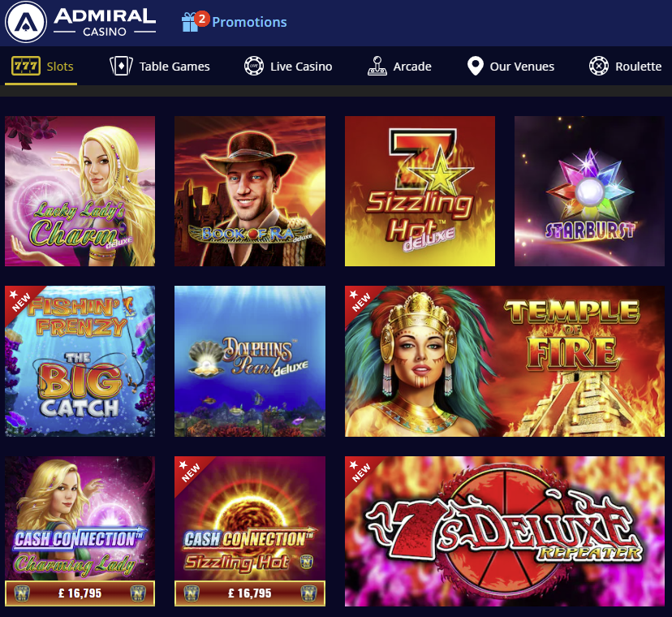This screenshot has width=672, height=617.
Task: Click the Arcade joystick icon
Action: 377,66
